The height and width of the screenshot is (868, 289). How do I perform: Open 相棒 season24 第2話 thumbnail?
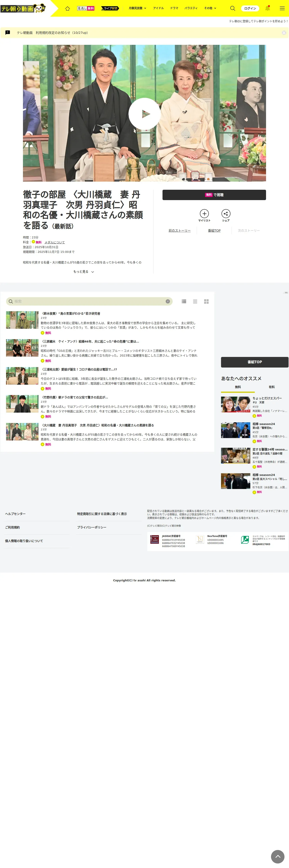coord(235,481)
